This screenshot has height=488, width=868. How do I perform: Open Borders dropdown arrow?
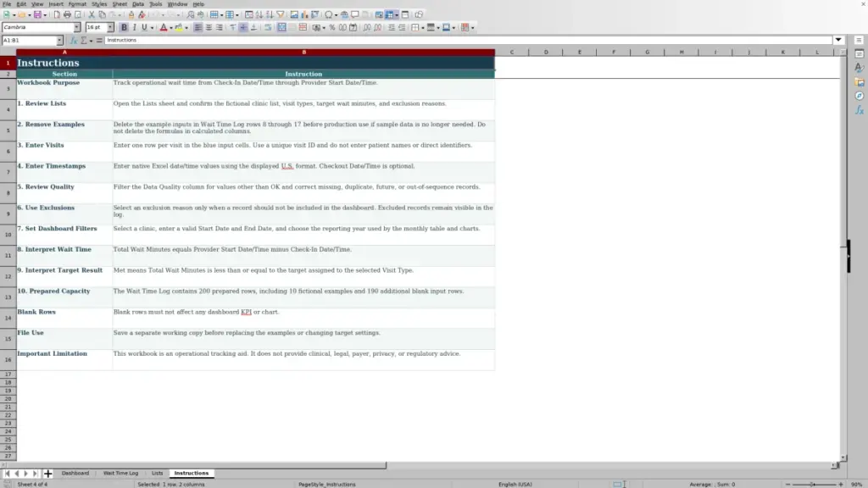pos(422,28)
